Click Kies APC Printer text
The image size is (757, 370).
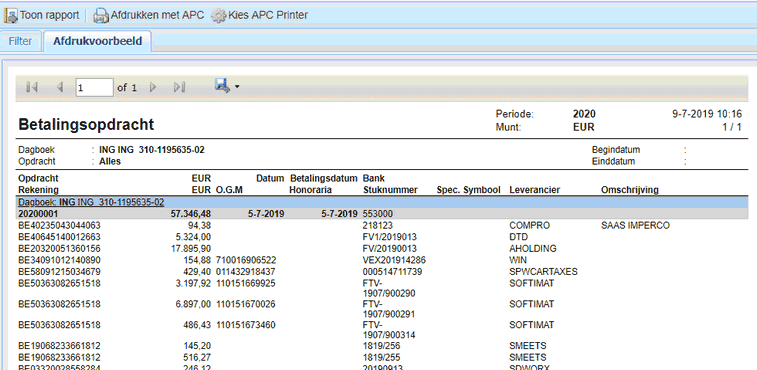[x=268, y=15]
